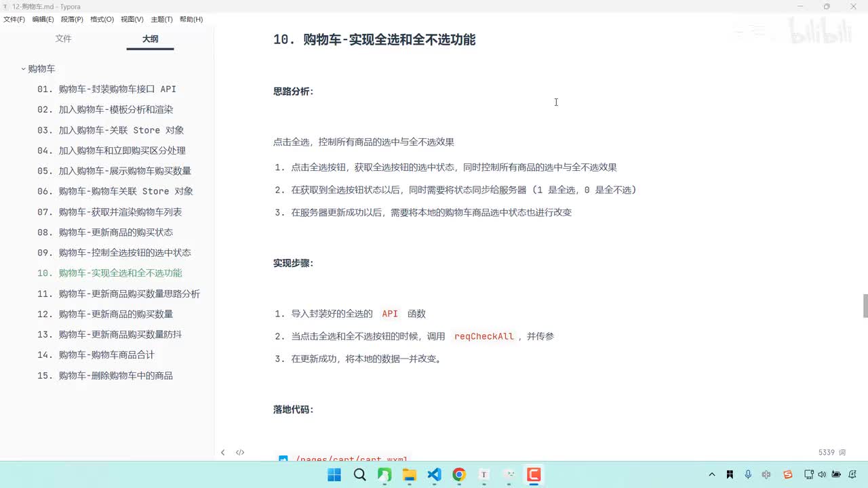Collapse the 购物车 outline root
Image resolution: width=868 pixels, height=488 pixels.
[23, 69]
